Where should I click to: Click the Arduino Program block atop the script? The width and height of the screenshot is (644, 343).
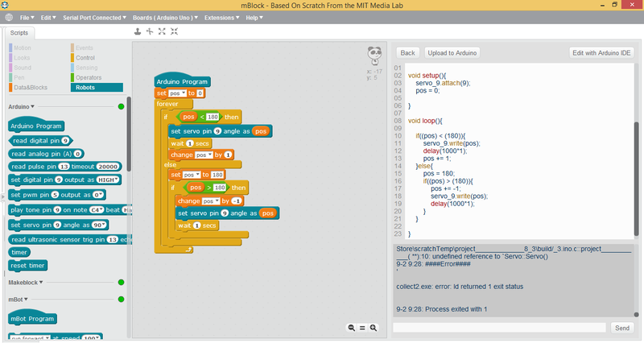pos(182,81)
